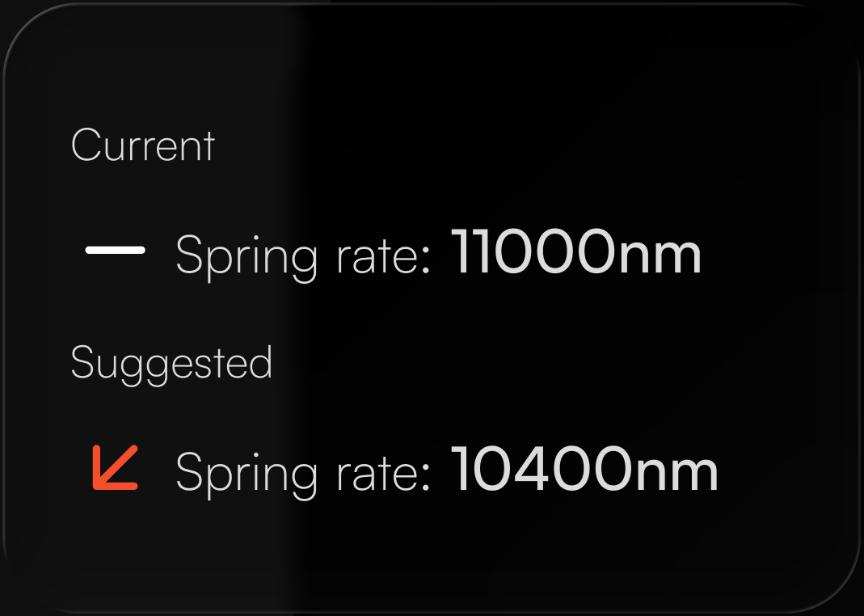Click the 11000nm current spring rate value
Viewport: 864px width, 616px height.
point(575,252)
